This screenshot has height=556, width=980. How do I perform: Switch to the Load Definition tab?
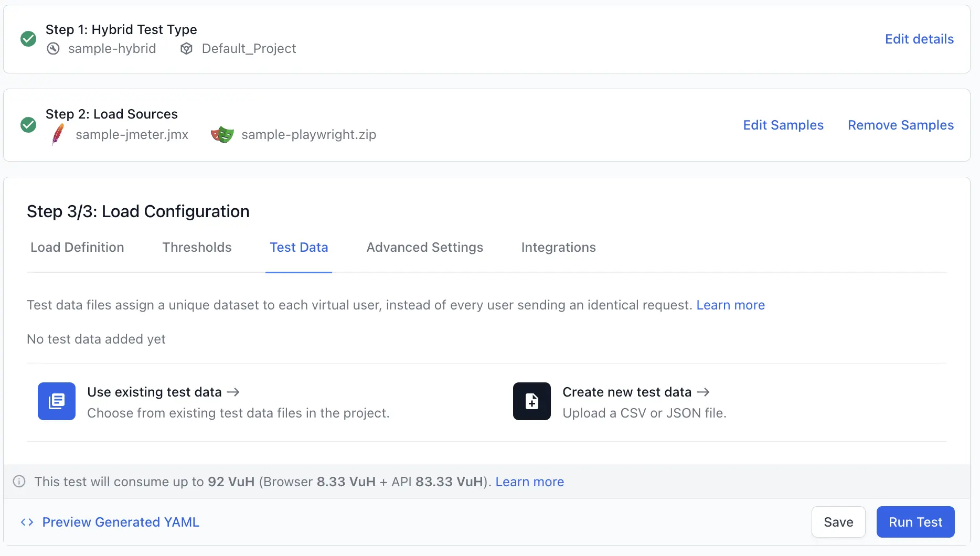(x=77, y=247)
